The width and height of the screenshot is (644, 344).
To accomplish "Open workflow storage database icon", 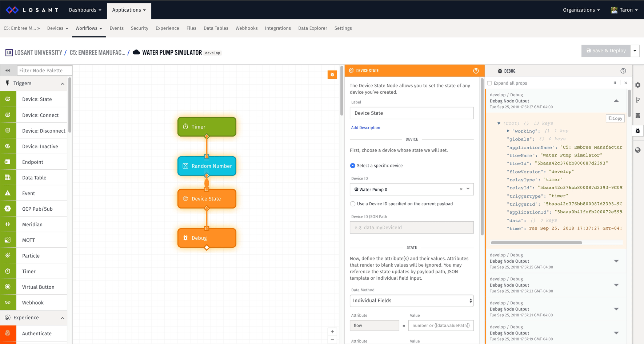I will coord(638,116).
